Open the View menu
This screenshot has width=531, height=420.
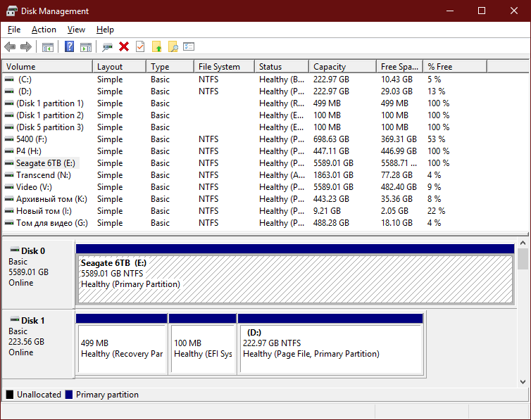click(x=76, y=30)
